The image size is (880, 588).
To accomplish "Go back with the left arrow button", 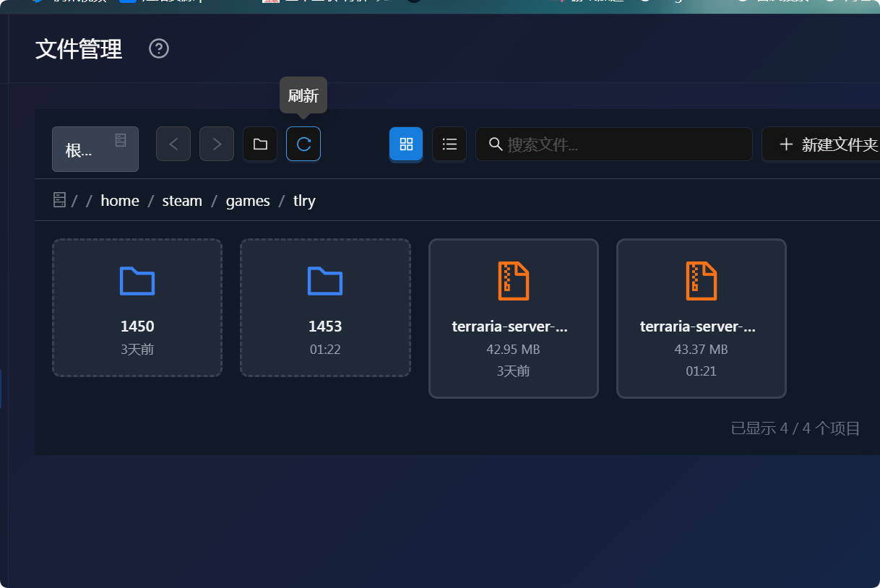I will [x=173, y=144].
